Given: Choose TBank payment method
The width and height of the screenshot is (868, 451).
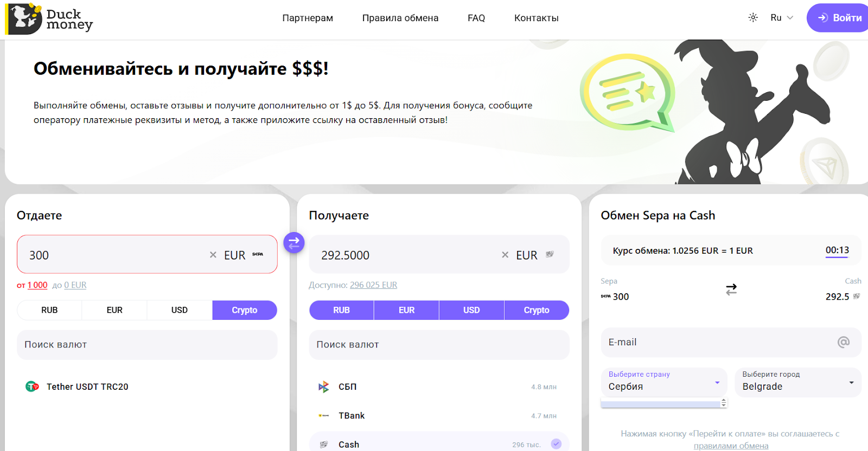Looking at the screenshot, I should click(352, 416).
